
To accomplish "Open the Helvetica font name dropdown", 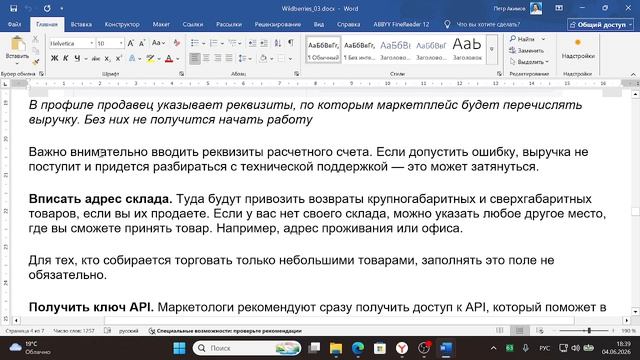I will pyautogui.click(x=91, y=43).
